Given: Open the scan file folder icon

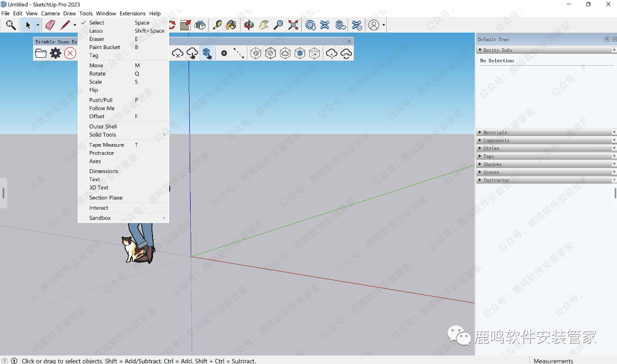Looking at the screenshot, I should click(41, 53).
